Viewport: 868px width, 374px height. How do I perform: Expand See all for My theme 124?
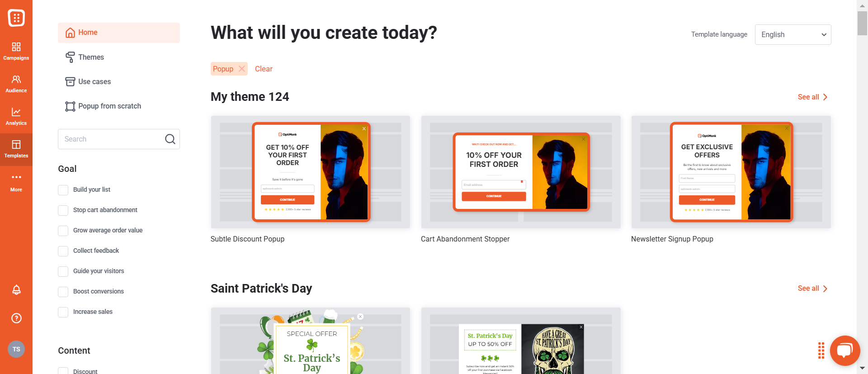[812, 97]
